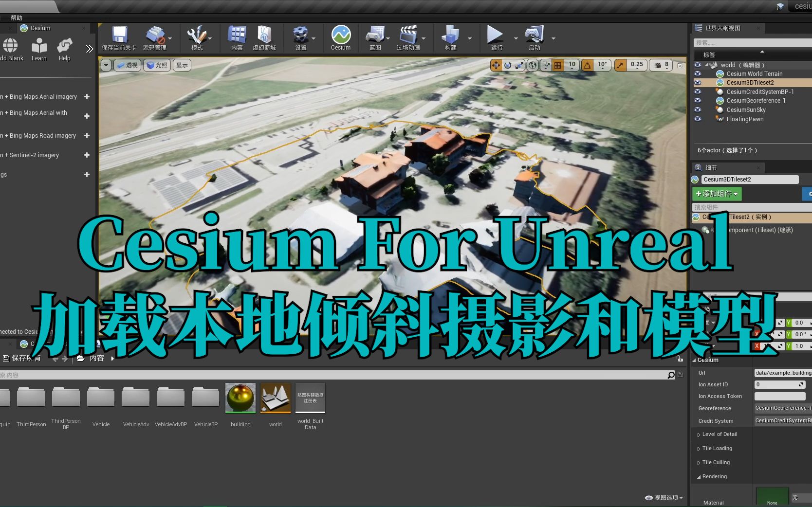Maximize the viewport with the corner icon
The image size is (812, 507).
[x=680, y=65]
